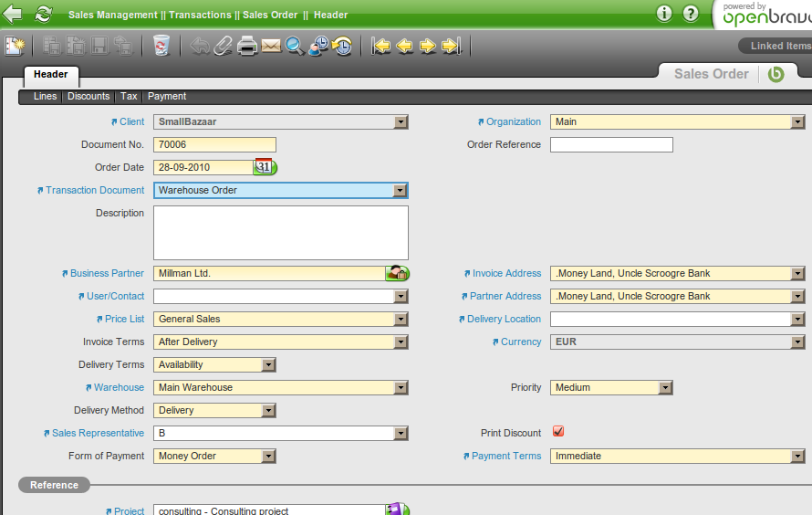Open the Order Date calendar picker
This screenshot has height=515, width=812.
point(265,167)
